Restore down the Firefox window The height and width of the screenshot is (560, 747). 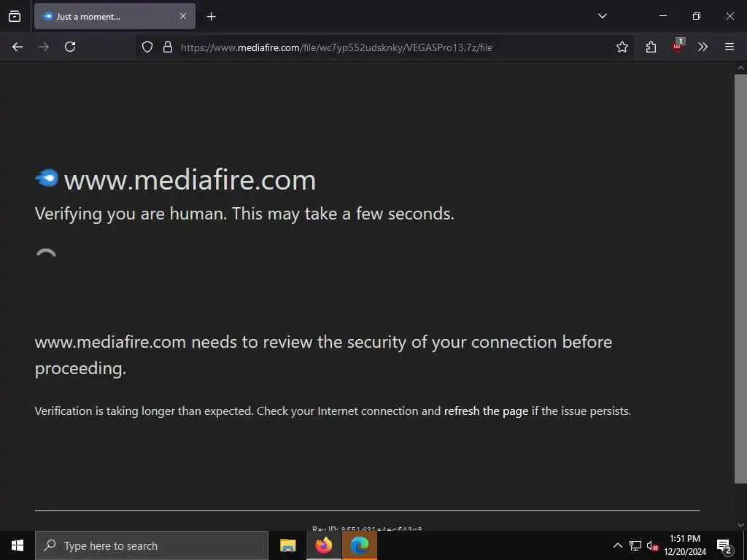click(696, 16)
